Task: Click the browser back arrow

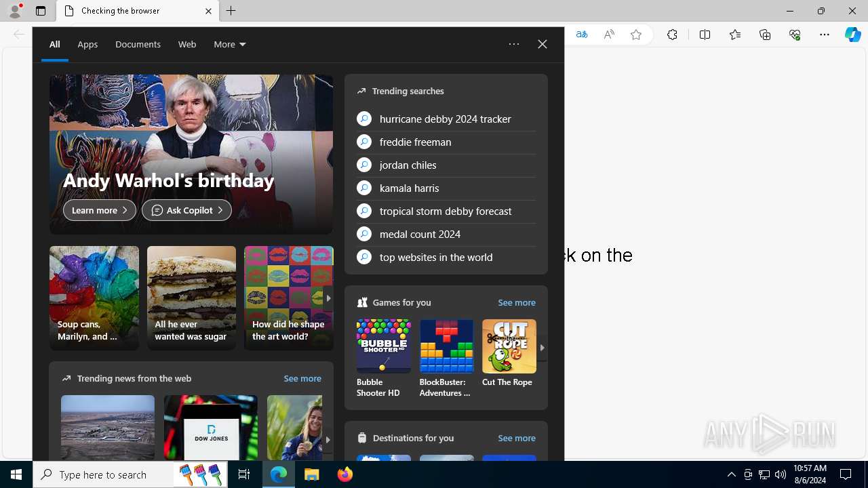Action: tap(18, 35)
